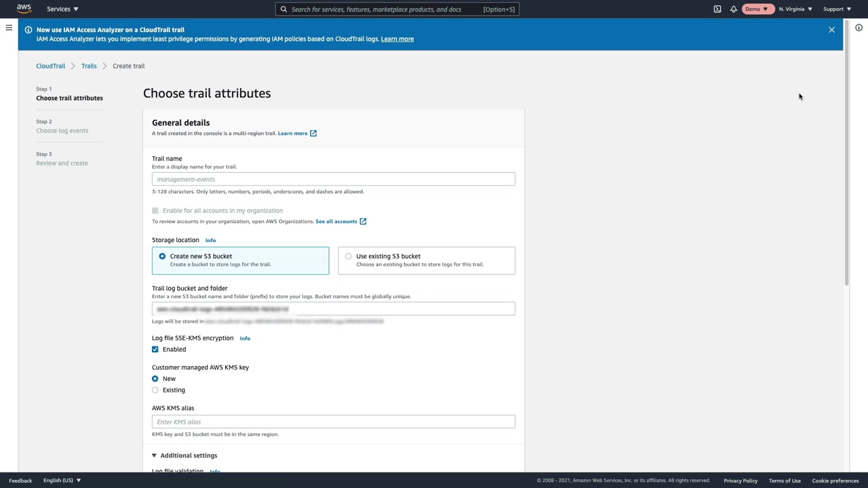Open the Services menu
This screenshot has width=868, height=488.
(62, 9)
